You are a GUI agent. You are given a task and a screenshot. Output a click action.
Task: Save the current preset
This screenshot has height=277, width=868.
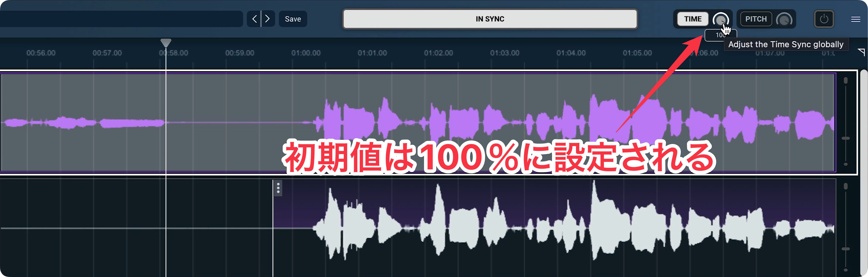coord(293,19)
